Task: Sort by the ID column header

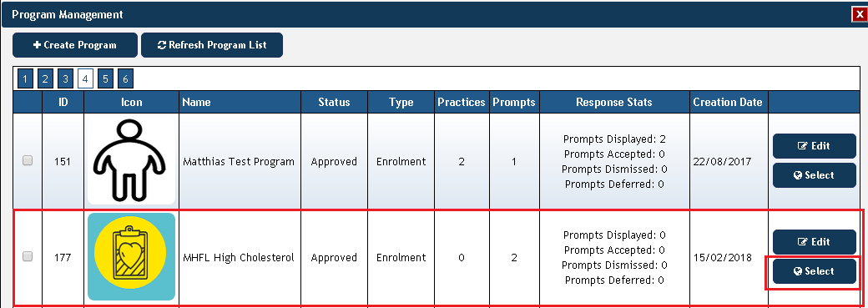Action: 63,102
